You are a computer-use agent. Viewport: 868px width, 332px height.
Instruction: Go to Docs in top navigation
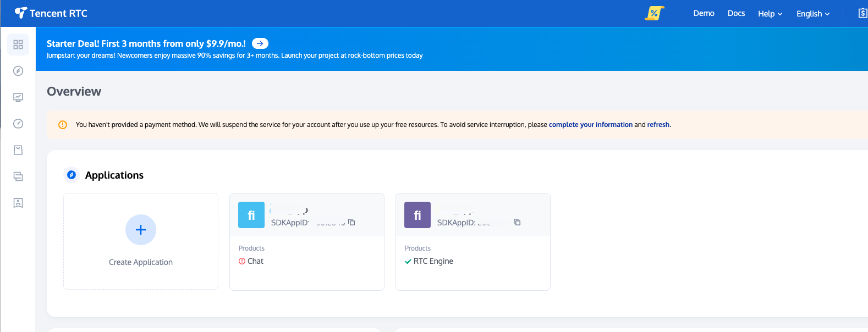point(736,13)
